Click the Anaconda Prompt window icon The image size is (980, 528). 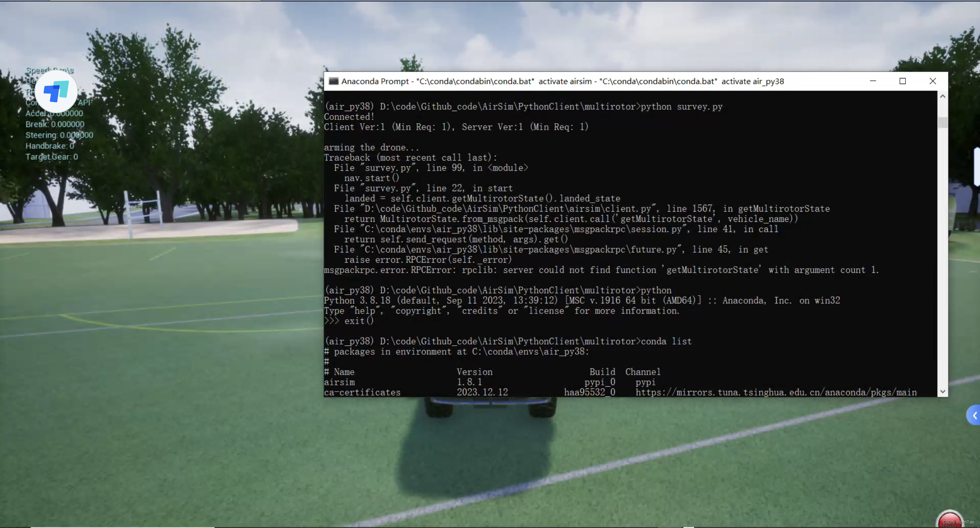coord(333,81)
